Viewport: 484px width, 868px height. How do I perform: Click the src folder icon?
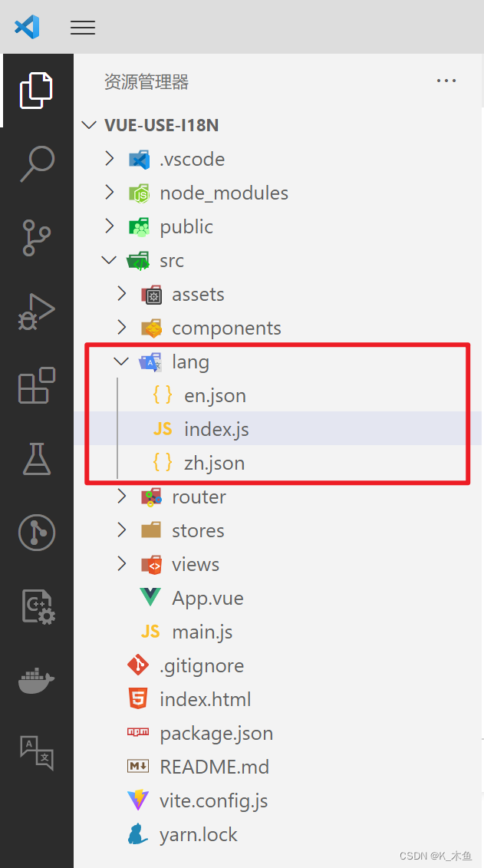[x=138, y=261]
